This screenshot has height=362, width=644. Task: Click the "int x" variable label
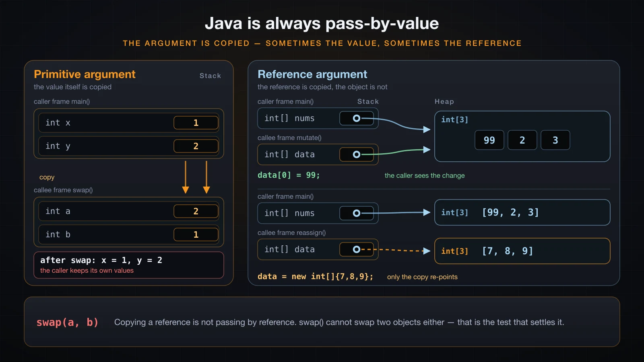[58, 123]
